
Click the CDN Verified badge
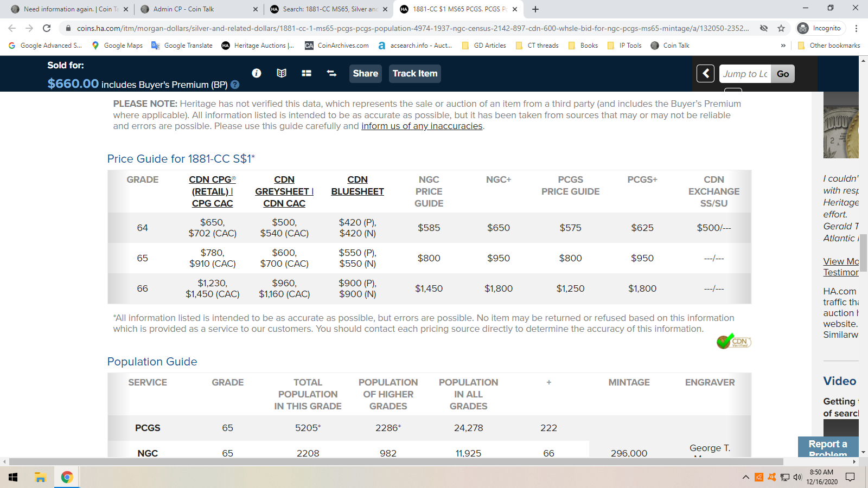coord(734,342)
